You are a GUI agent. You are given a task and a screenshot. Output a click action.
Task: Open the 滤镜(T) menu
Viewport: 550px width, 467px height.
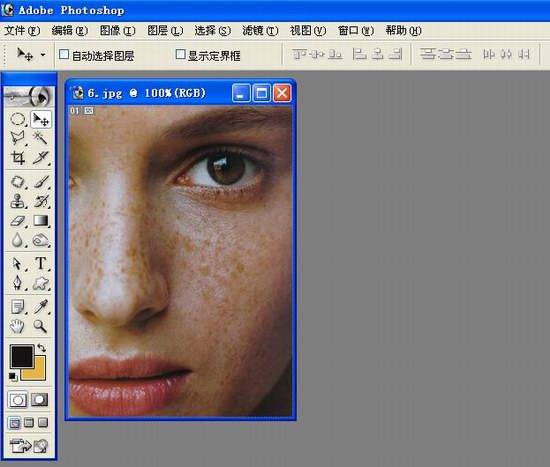pos(260,31)
